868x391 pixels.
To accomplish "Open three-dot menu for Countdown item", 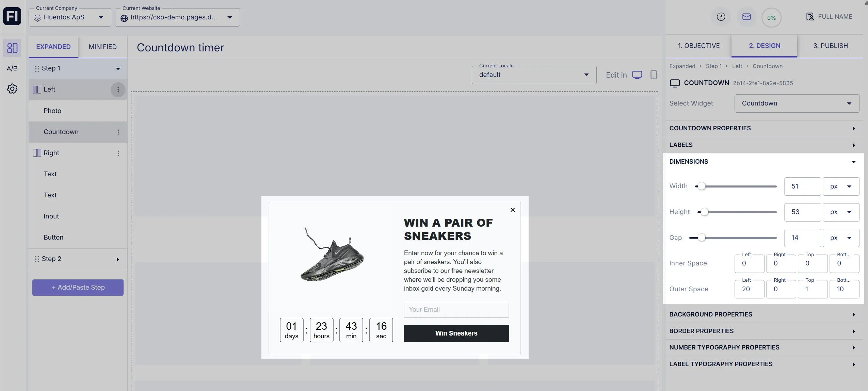I will point(118,132).
